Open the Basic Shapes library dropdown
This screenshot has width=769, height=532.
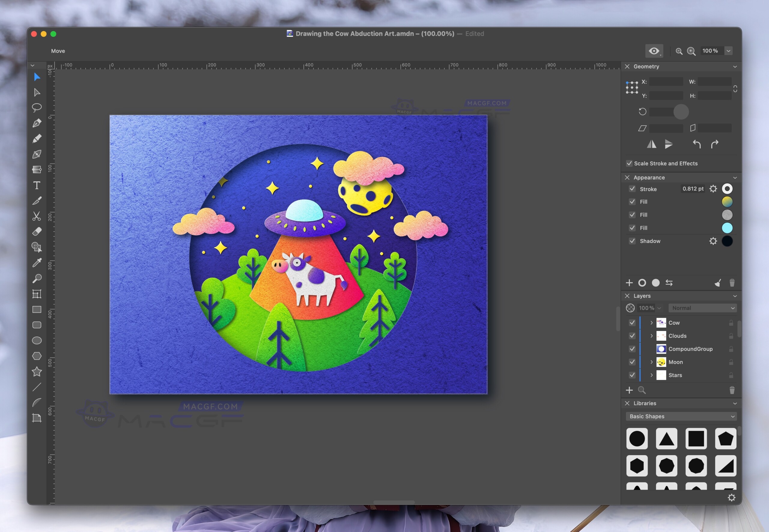pyautogui.click(x=681, y=416)
